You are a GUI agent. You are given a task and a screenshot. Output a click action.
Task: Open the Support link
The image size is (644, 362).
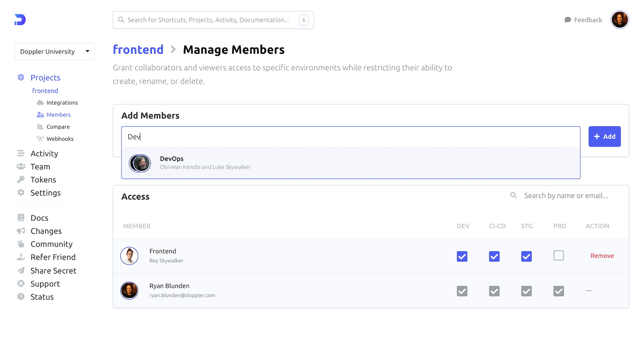45,284
